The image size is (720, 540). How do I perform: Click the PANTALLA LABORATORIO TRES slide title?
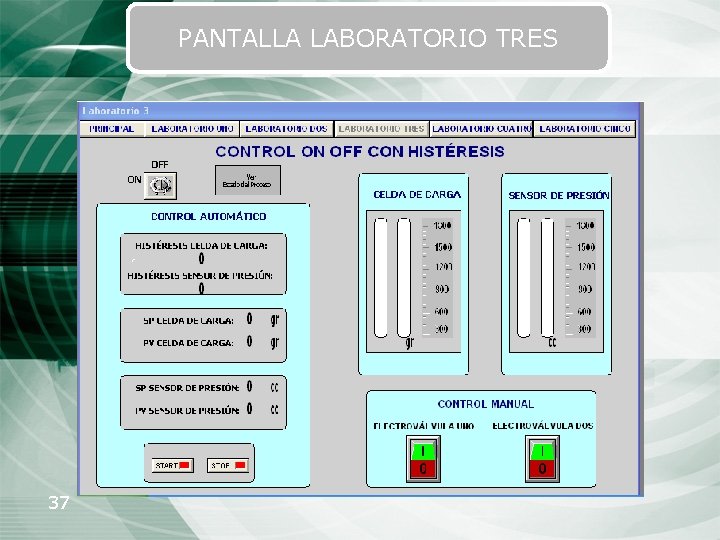368,38
